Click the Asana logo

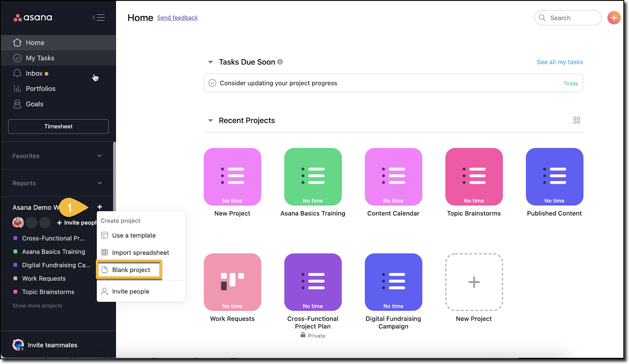33,18
